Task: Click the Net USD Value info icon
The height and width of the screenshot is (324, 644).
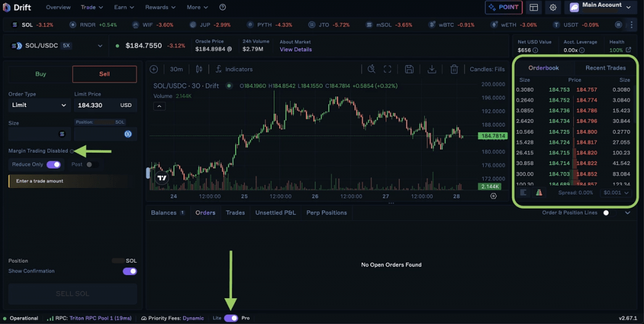Action: tap(536, 50)
